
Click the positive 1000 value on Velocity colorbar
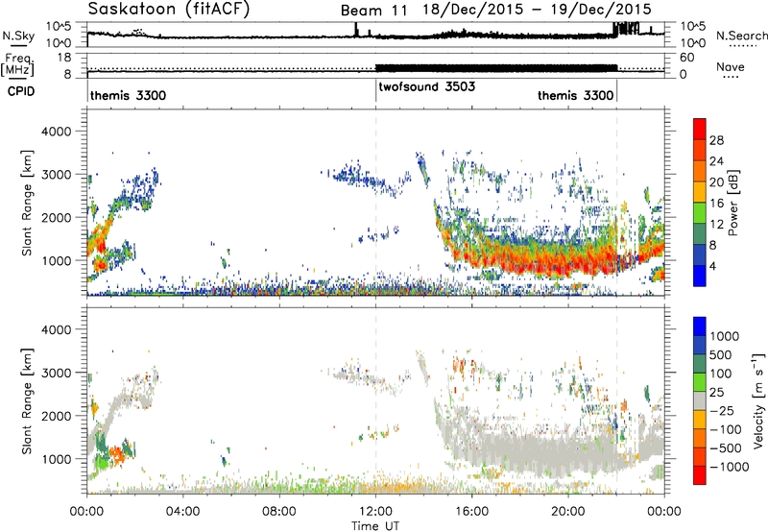coord(725,336)
